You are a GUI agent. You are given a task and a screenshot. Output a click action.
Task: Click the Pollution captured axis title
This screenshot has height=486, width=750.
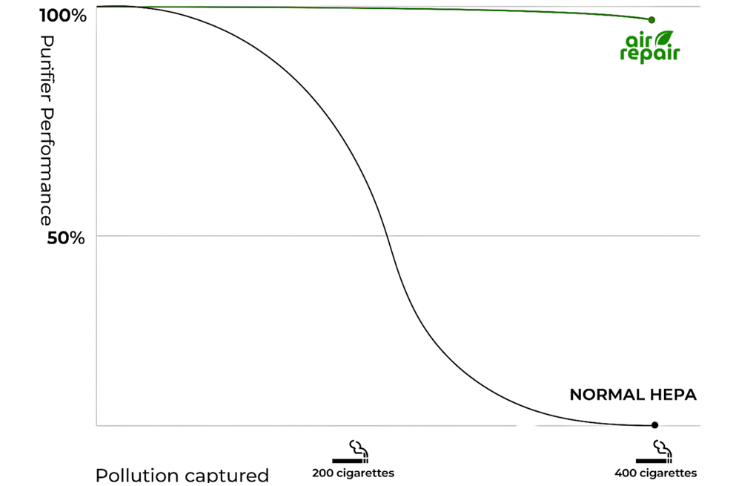(x=181, y=476)
